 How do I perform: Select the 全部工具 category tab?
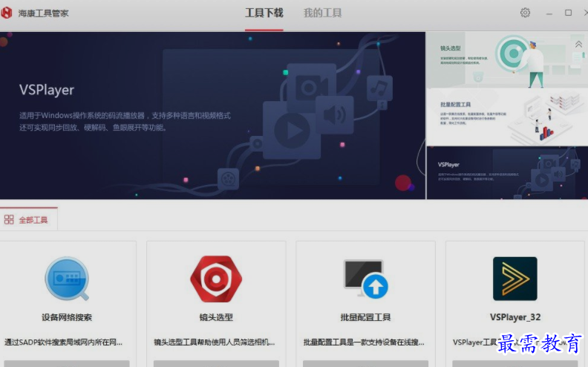[28, 219]
